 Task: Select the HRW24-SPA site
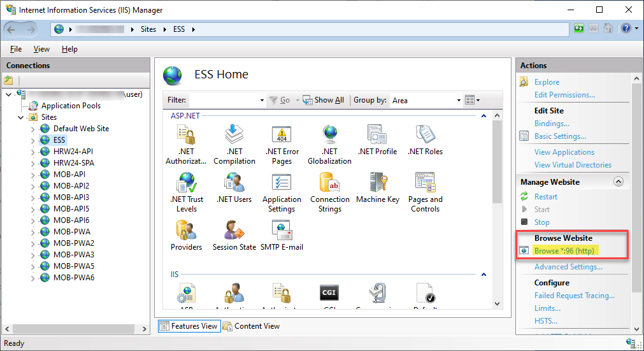[73, 163]
